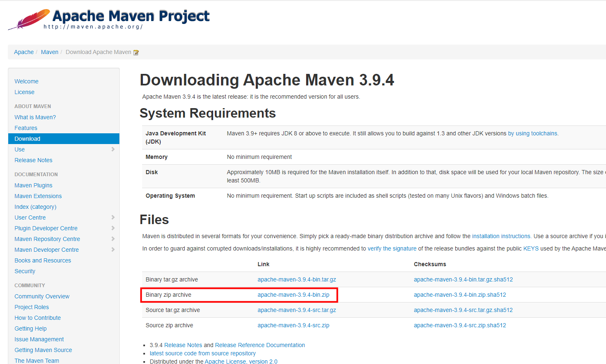Open Maven Developer Centre link

pyautogui.click(x=47, y=250)
